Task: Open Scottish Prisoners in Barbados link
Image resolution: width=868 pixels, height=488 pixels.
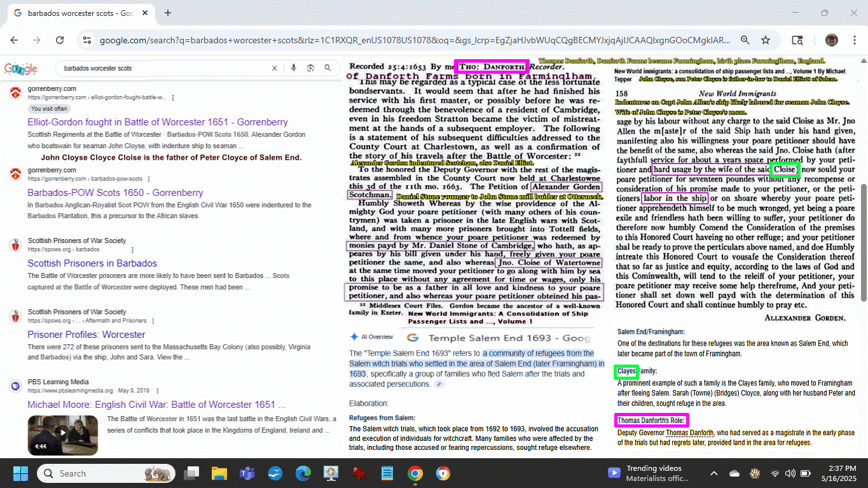Action: (92, 263)
